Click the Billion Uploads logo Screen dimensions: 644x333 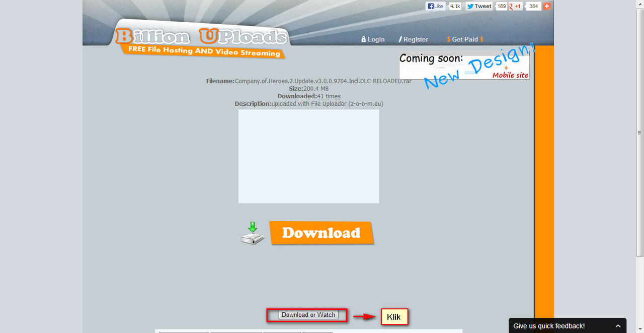(201, 39)
